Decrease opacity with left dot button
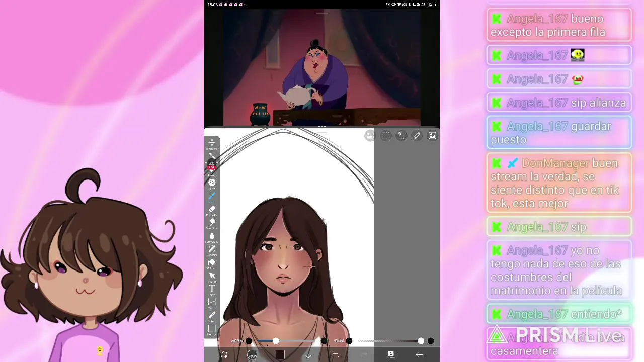The width and height of the screenshot is (644, 362). (349, 341)
